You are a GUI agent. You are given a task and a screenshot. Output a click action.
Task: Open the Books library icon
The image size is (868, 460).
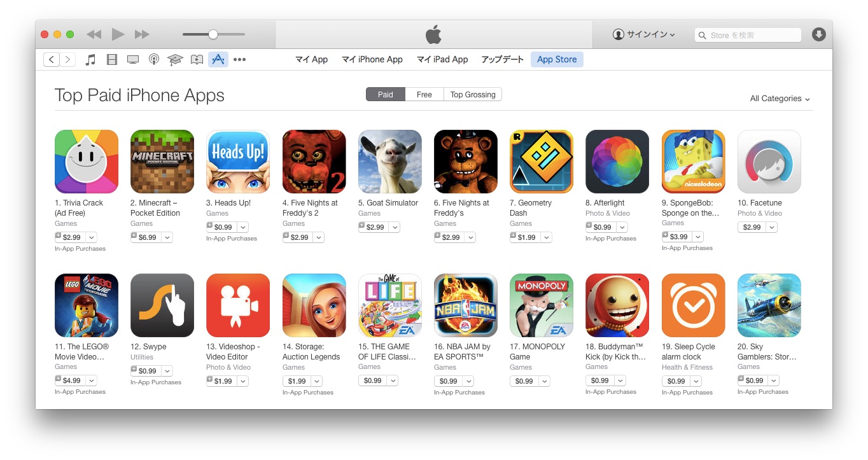197,60
